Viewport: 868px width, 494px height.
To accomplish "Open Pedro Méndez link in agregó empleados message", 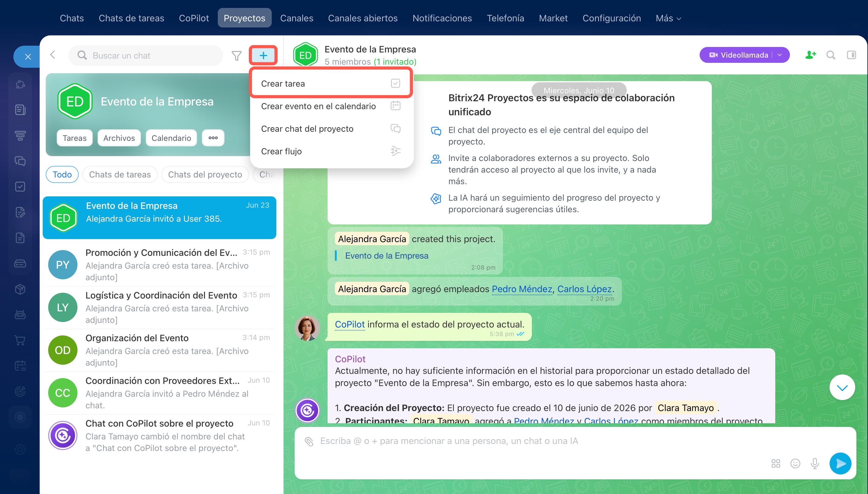I will click(x=522, y=289).
